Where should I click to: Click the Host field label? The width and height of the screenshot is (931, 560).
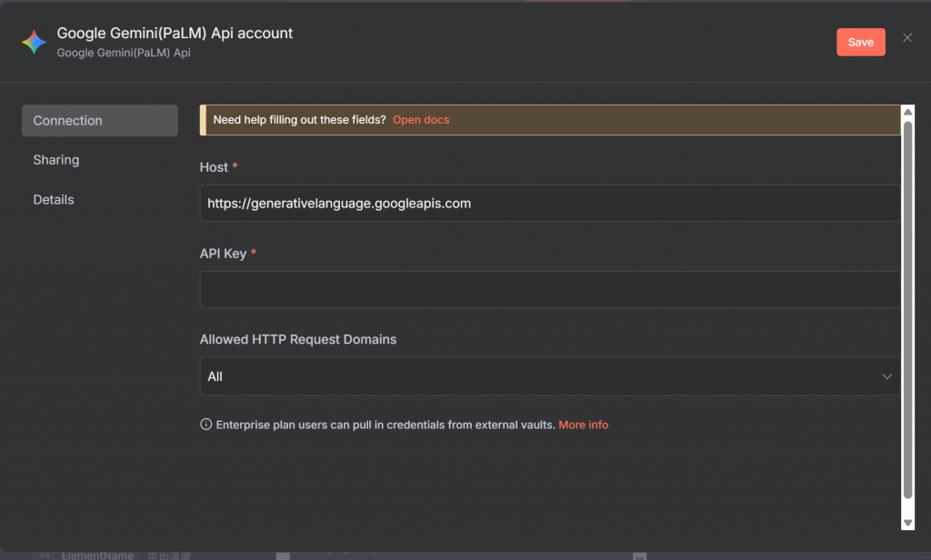pyautogui.click(x=214, y=167)
